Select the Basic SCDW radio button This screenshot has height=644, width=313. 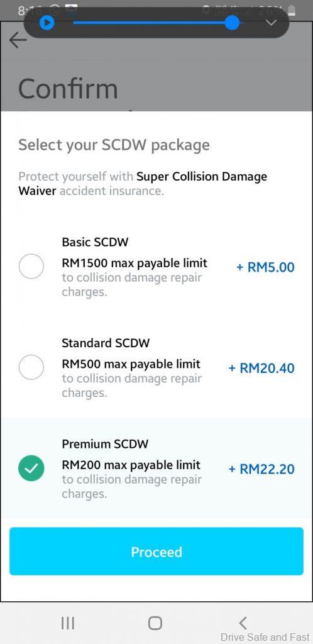pyautogui.click(x=31, y=267)
